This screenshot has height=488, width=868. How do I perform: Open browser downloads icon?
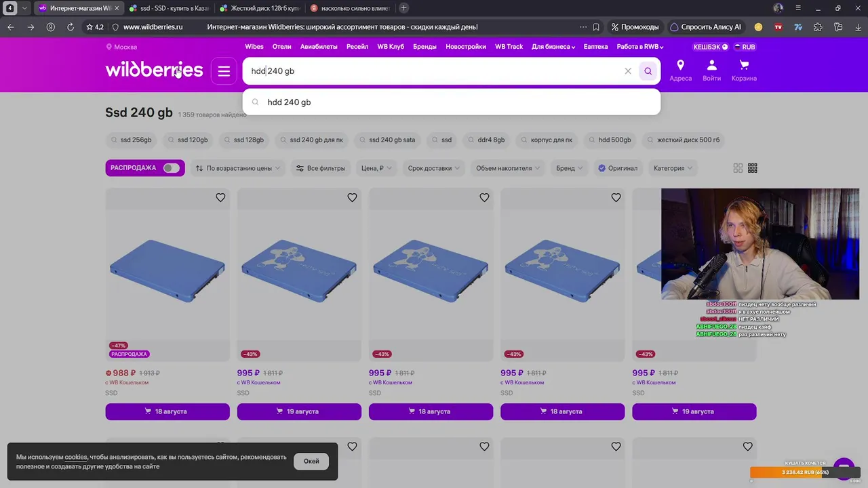(858, 27)
